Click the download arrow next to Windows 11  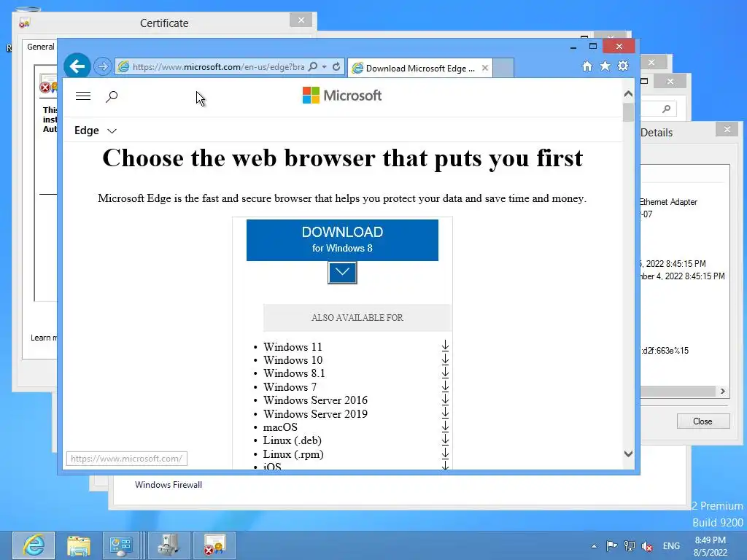[445, 346]
